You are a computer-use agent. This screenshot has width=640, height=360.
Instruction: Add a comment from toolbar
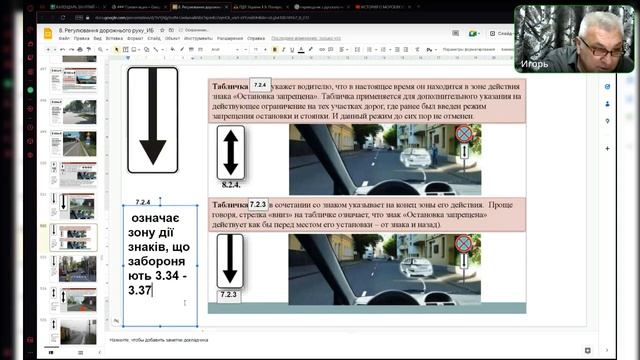331,49
